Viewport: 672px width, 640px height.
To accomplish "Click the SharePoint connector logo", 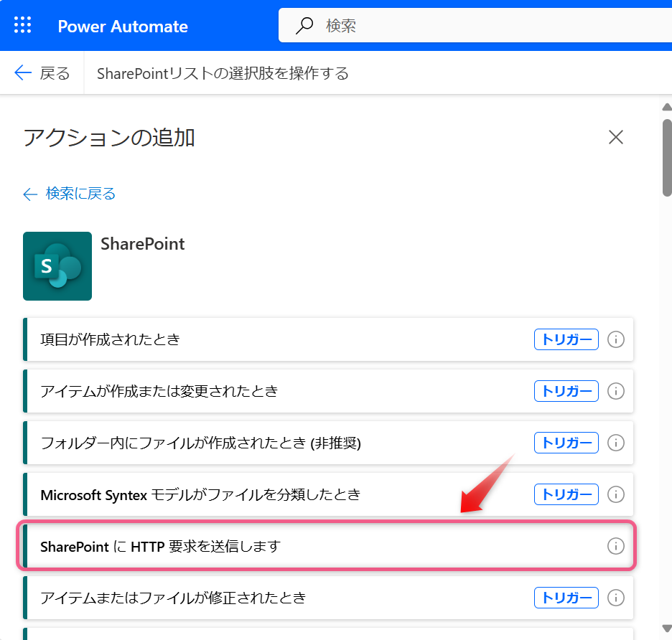I will pos(57,266).
